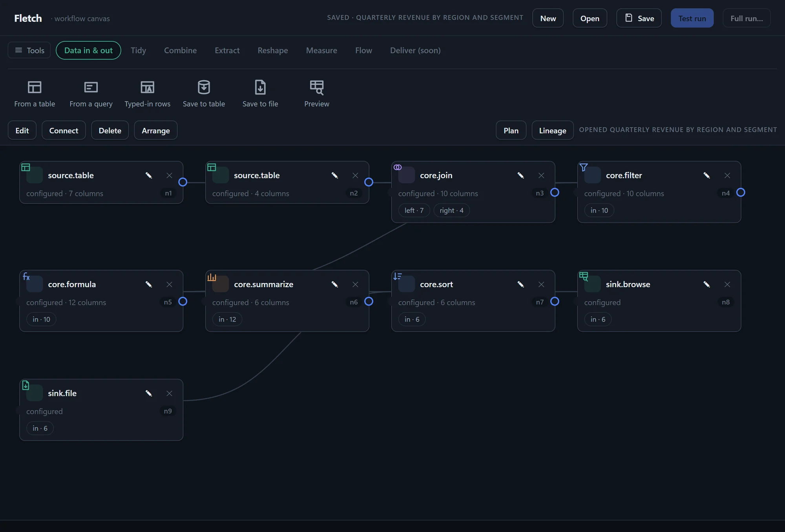The image size is (785, 532).
Task: Edit the core.summarize node with pencil
Action: (x=335, y=284)
